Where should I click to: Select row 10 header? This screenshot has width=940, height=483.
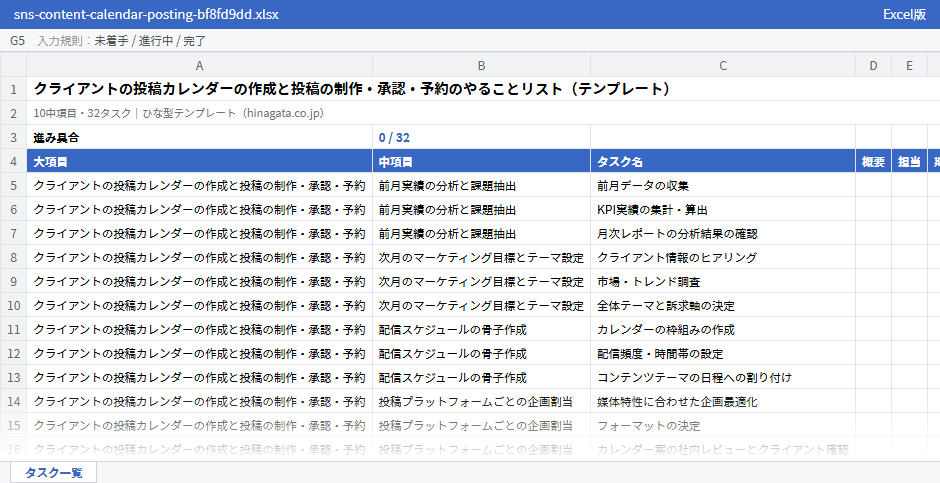coord(13,305)
